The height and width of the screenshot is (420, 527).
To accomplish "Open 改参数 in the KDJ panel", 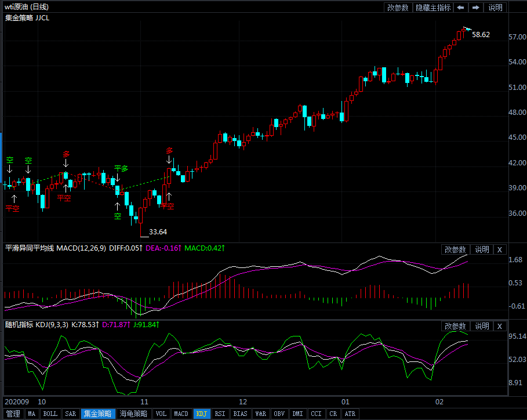I will [x=455, y=326].
